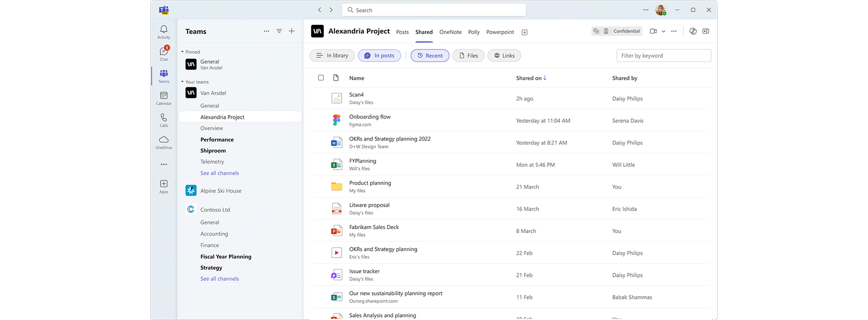Open channel info side pane
Viewport: 868px width, 320px height.
[x=706, y=31]
